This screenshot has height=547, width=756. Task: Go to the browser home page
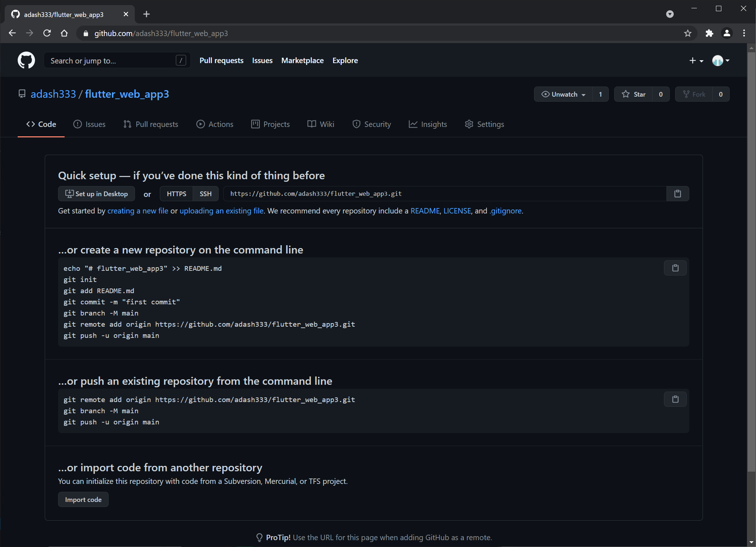[x=64, y=33]
